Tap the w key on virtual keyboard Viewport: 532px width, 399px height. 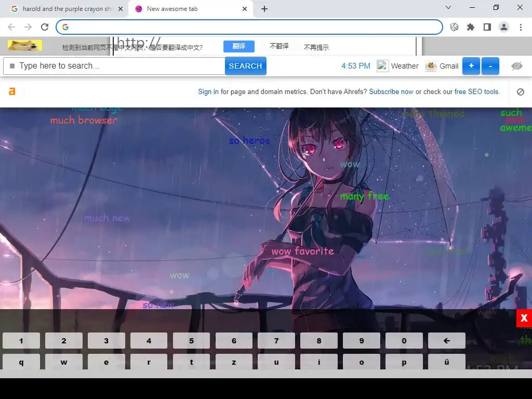64,362
